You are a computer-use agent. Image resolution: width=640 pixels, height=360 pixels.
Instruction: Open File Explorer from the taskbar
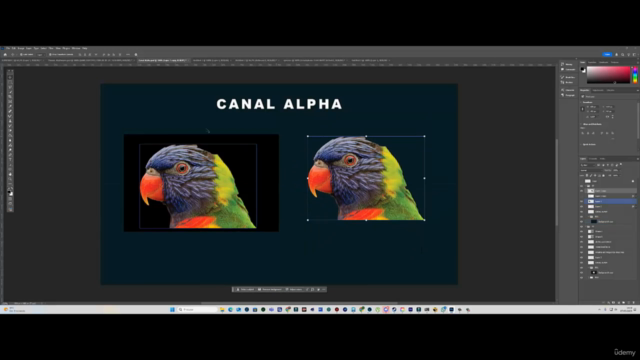[x=222, y=309]
